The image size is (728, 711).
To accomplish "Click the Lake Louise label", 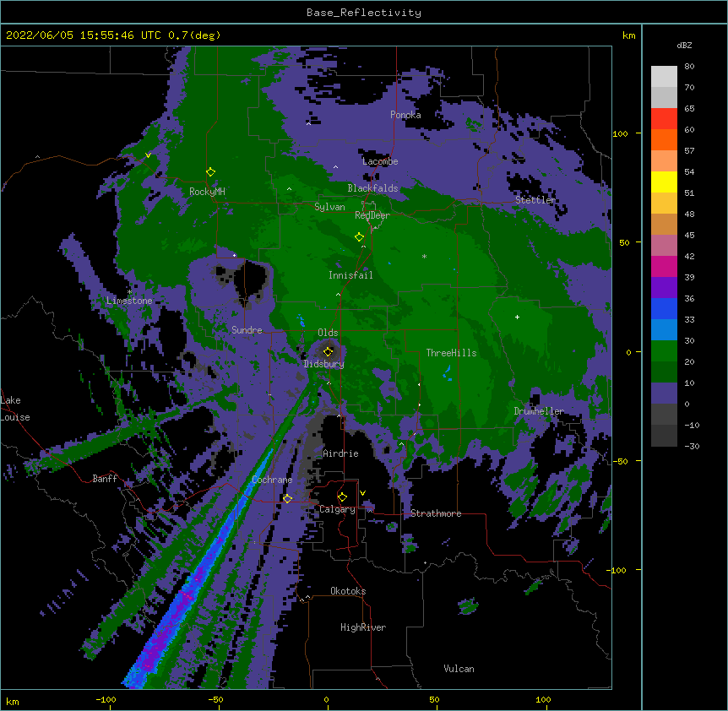I will click(x=14, y=409).
